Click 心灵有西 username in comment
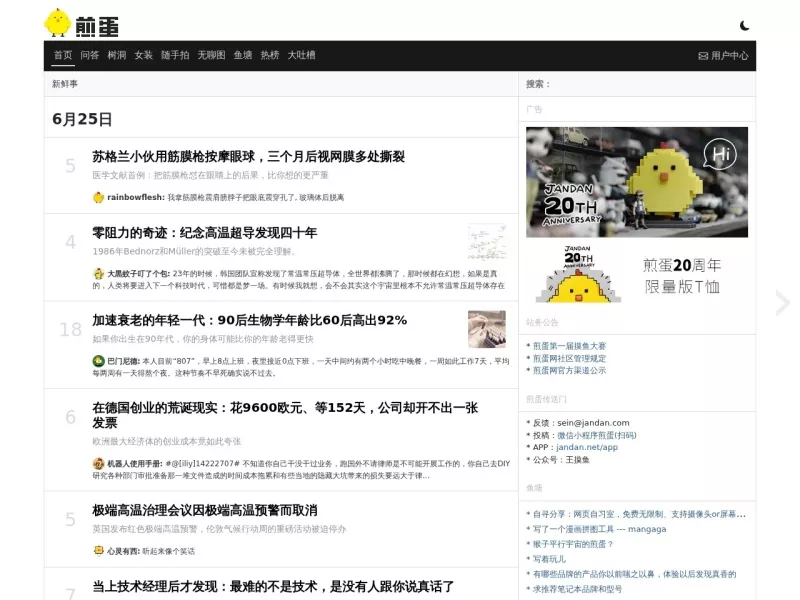Viewport: 800px width, 600px height. pyautogui.click(x=122, y=551)
